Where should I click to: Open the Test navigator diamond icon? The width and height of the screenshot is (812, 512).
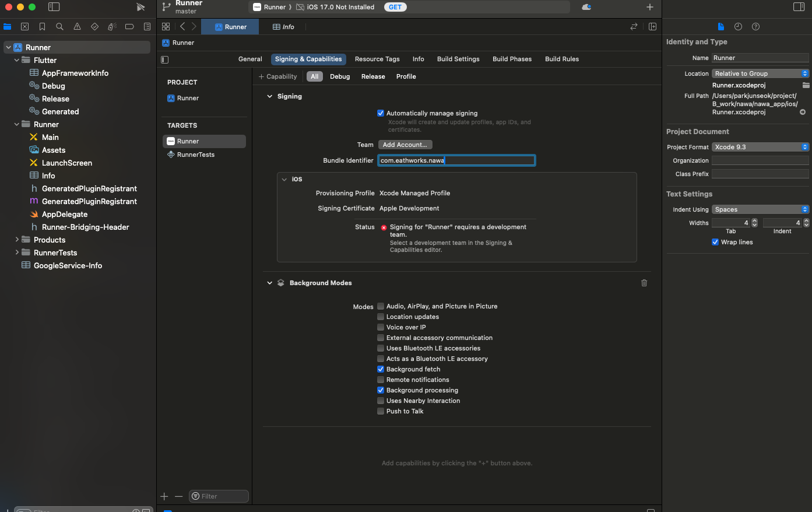94,27
